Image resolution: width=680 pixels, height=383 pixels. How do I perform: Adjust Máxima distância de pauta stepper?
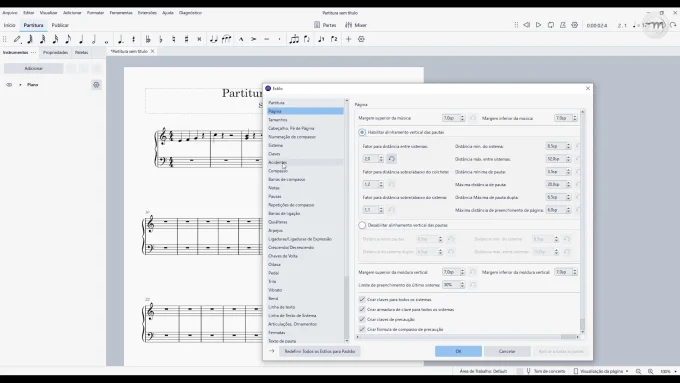click(x=568, y=184)
